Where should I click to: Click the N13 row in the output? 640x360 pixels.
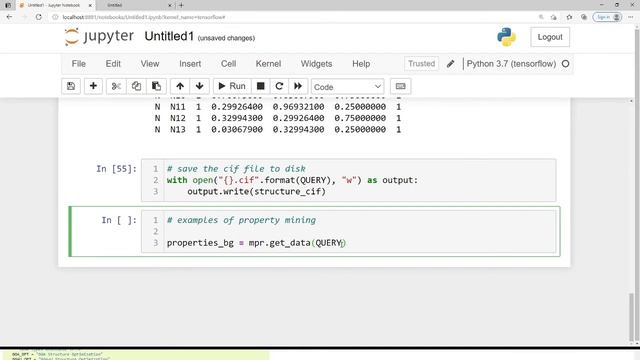tap(278, 130)
